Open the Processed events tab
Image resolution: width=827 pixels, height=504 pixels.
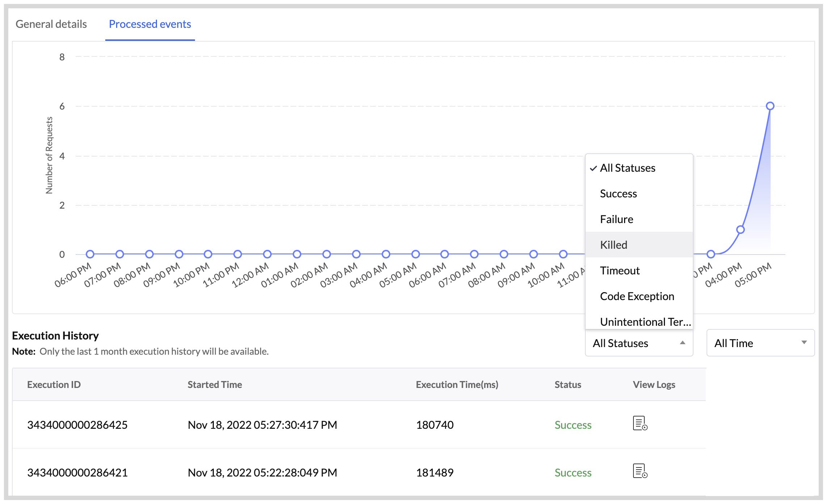pos(150,24)
